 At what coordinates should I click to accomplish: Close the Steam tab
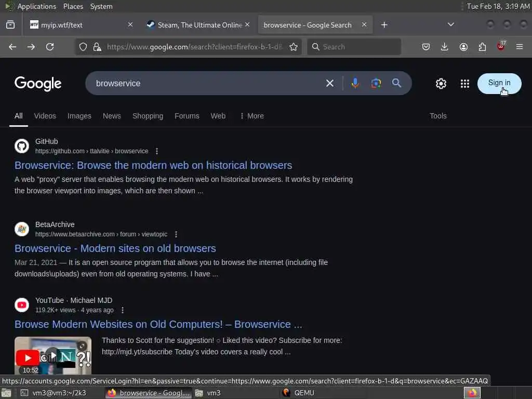coord(247,24)
